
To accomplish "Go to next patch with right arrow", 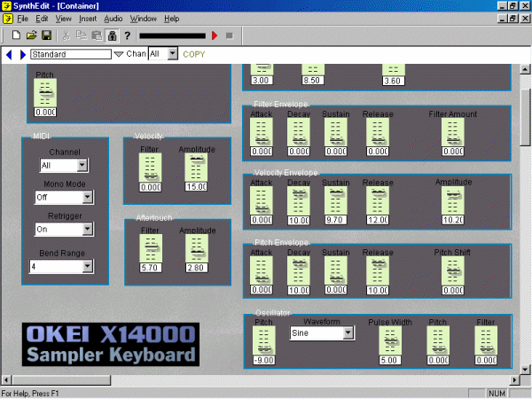I will pos(22,54).
